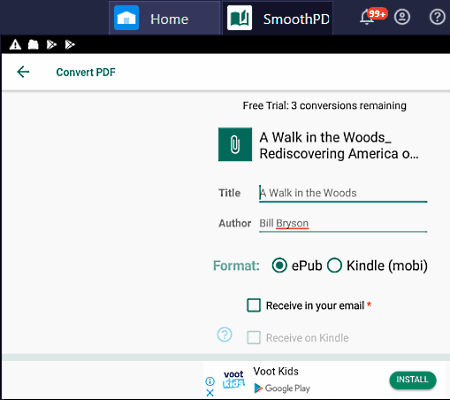Enable Receive in your email checkbox
450x400 pixels.
point(254,305)
